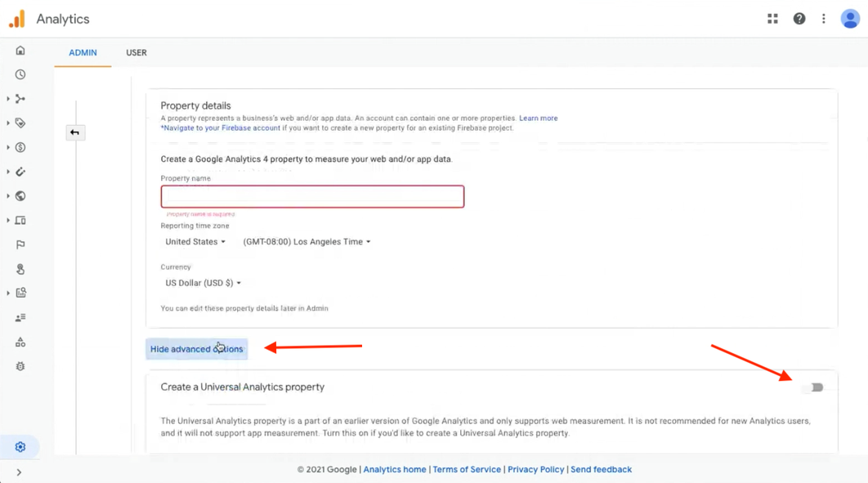The image size is (868, 483).
Task: Expand the Analysis sidebar section arrow
Action: pos(8,293)
